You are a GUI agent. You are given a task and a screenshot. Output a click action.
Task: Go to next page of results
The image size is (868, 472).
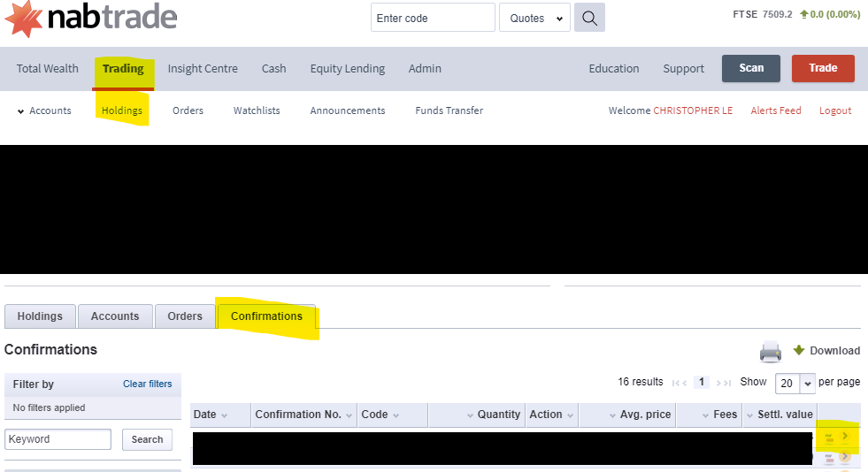[718, 383]
